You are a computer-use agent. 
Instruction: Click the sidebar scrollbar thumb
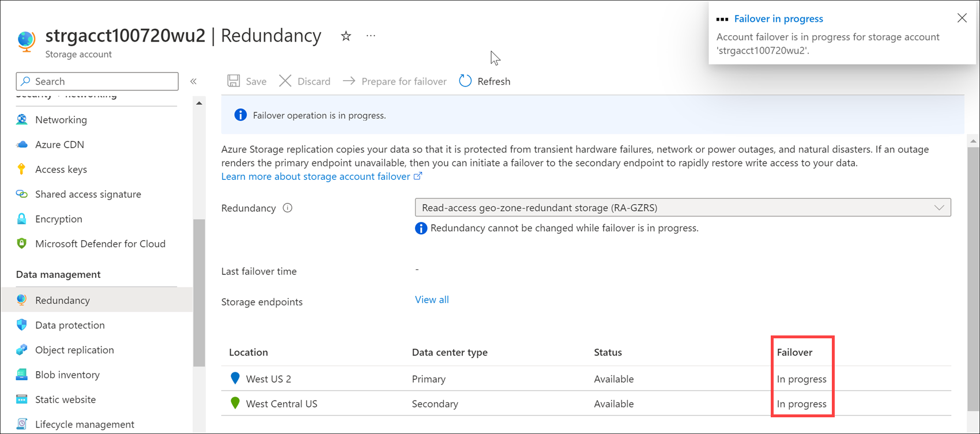click(199, 293)
